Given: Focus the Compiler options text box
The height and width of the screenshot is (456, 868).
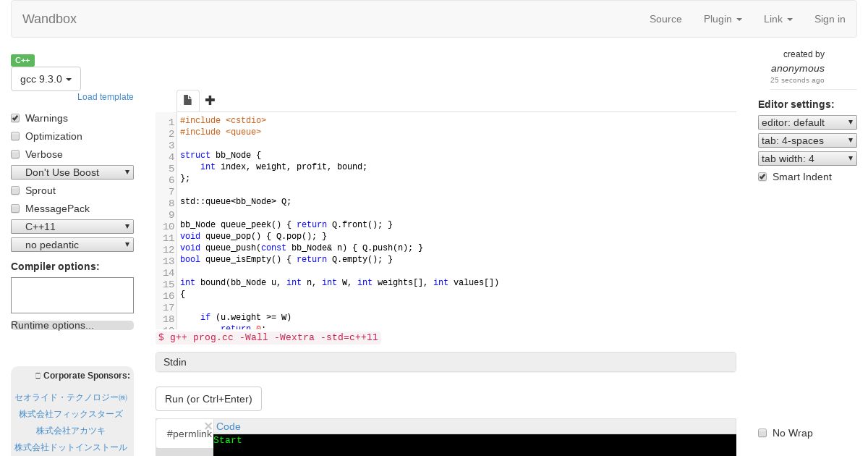Looking at the screenshot, I should click(x=72, y=295).
